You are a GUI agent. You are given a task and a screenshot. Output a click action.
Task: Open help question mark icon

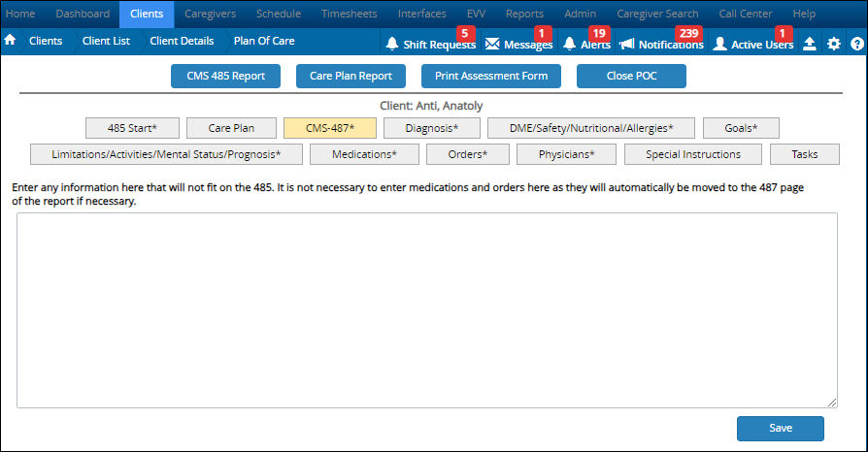point(857,45)
